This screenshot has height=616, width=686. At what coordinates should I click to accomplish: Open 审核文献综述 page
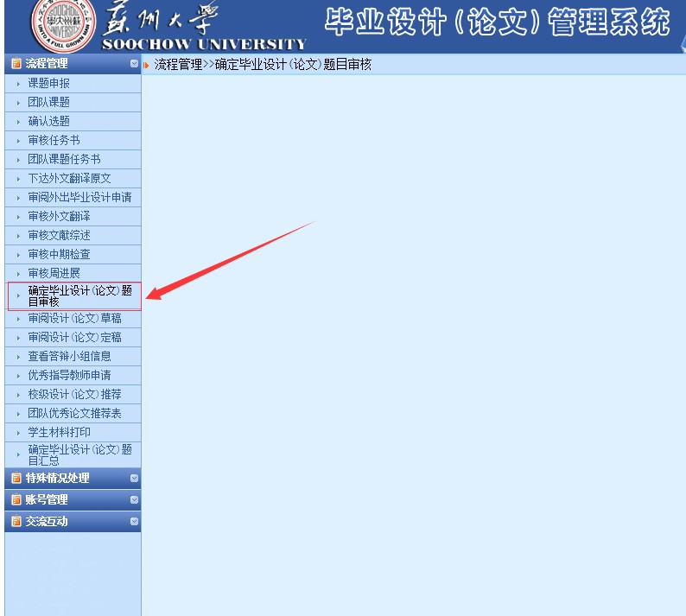tap(59, 235)
